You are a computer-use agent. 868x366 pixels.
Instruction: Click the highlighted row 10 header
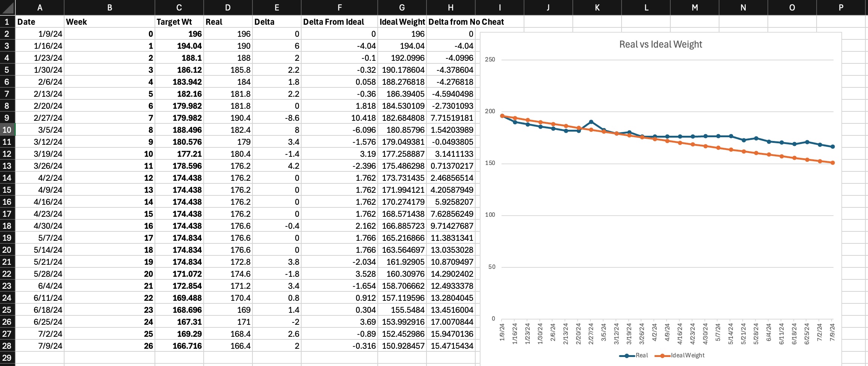click(x=7, y=130)
